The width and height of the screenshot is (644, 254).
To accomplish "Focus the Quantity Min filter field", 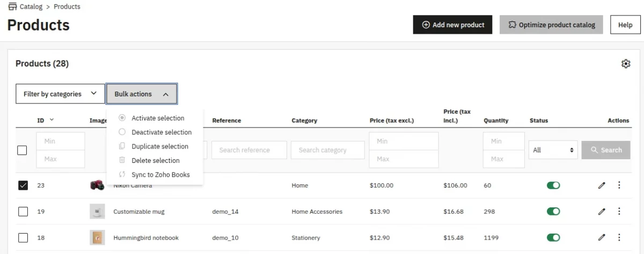I will click(x=504, y=141).
